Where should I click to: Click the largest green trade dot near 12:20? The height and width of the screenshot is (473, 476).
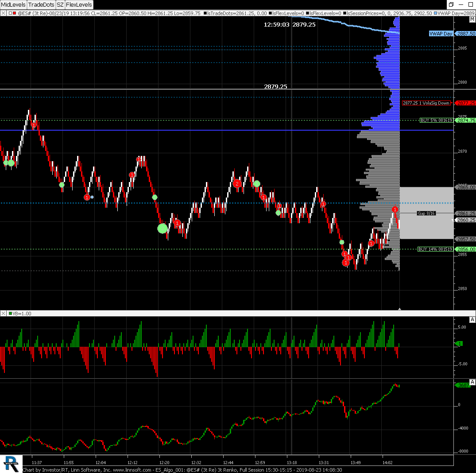coord(163,228)
